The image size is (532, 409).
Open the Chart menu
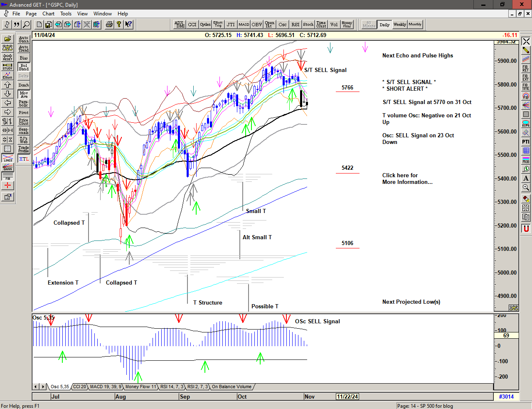click(x=48, y=14)
